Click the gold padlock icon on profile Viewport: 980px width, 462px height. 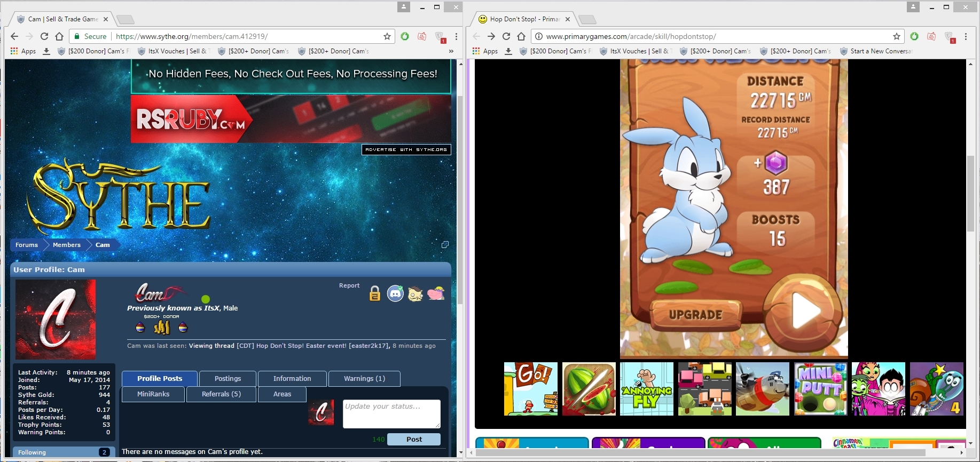375,293
